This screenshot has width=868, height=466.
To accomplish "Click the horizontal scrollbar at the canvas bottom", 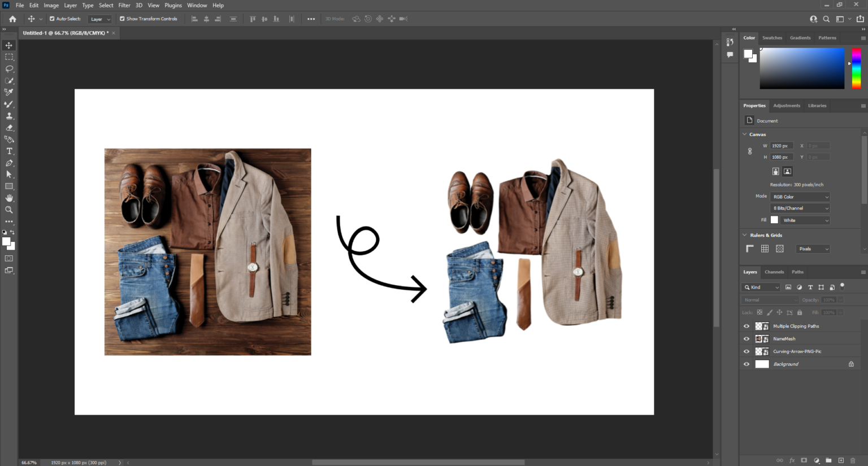I will 418,461.
